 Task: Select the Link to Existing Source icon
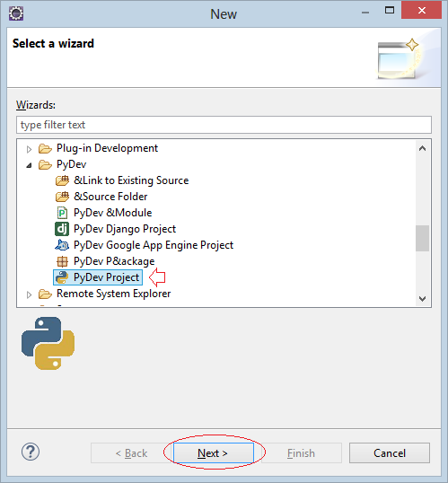pyautogui.click(x=62, y=180)
